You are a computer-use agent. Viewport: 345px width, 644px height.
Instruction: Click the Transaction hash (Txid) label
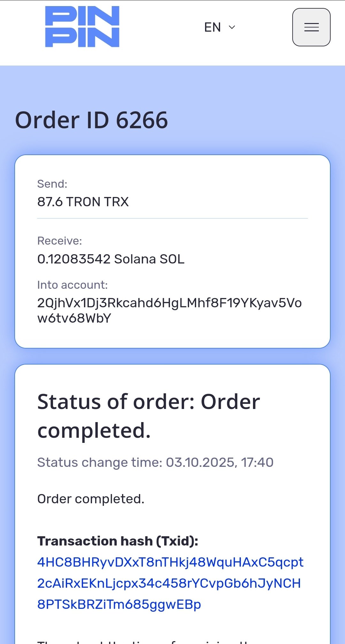coord(118,541)
